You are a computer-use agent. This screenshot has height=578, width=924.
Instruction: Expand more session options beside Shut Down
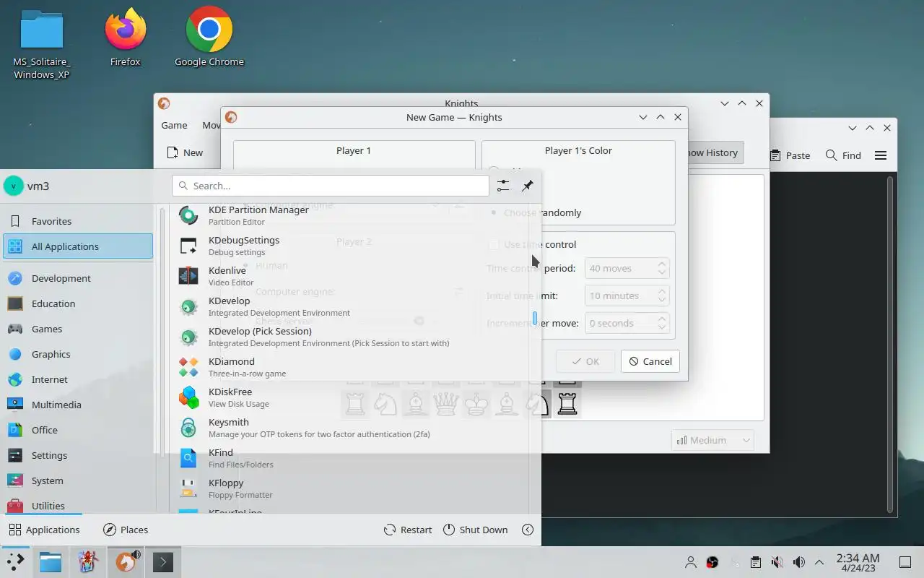pos(528,530)
